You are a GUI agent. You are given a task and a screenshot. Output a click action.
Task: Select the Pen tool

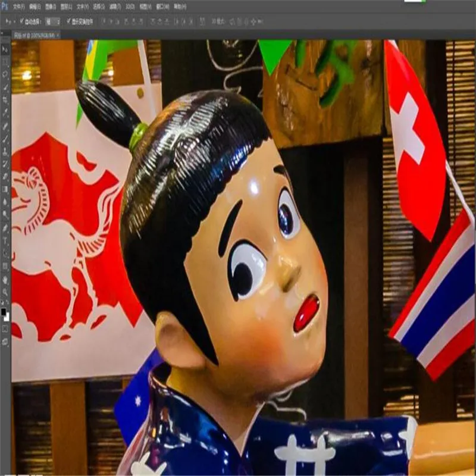coord(5,228)
